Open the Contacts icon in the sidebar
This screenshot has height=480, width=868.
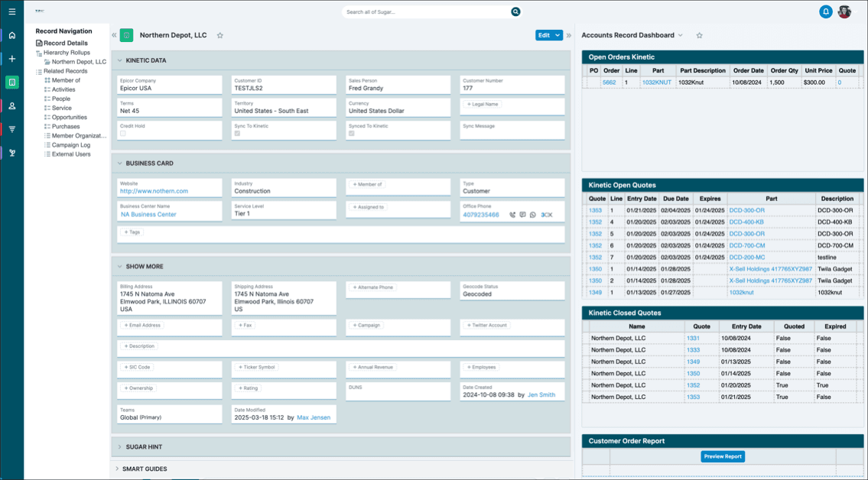[x=12, y=105]
